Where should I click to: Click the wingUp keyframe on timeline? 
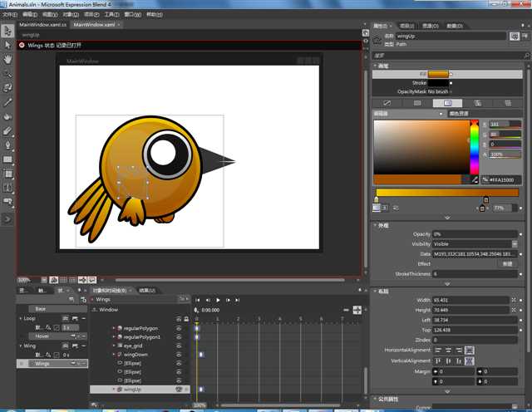coord(201,390)
